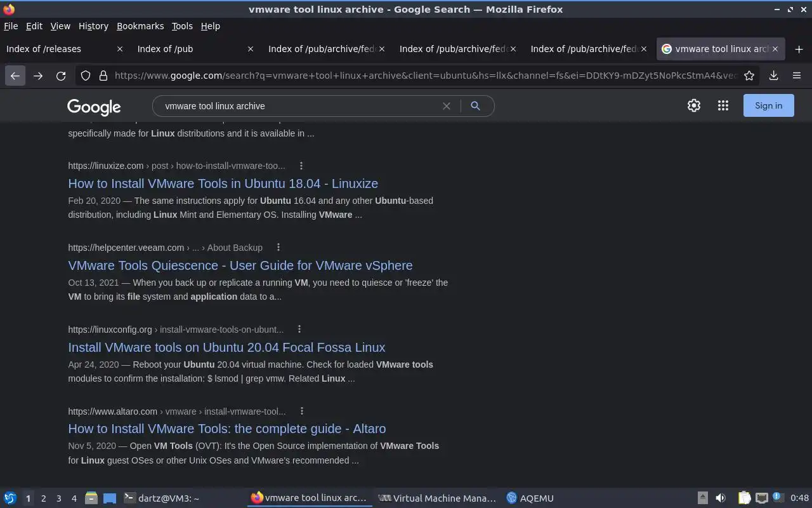Open more options for helpcenter.veeam.com result
Viewport: 812px width, 508px height.
pyautogui.click(x=278, y=247)
